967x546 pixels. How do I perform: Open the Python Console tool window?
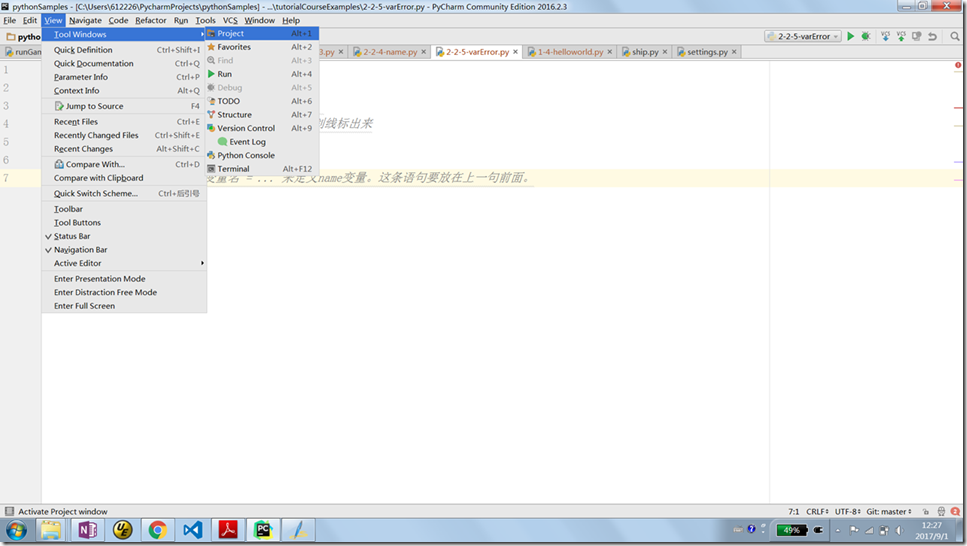coord(263,155)
